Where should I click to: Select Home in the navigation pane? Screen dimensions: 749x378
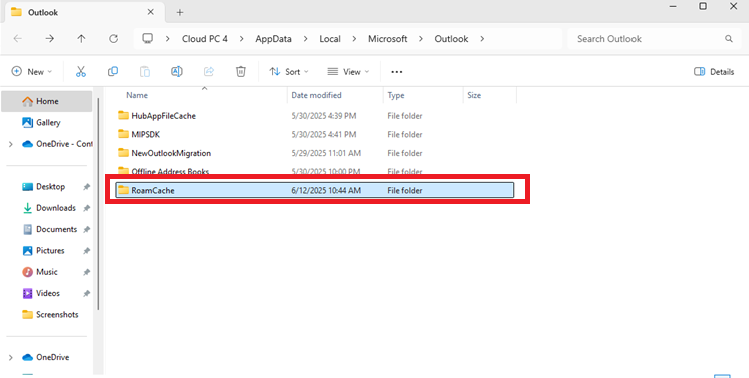point(47,101)
